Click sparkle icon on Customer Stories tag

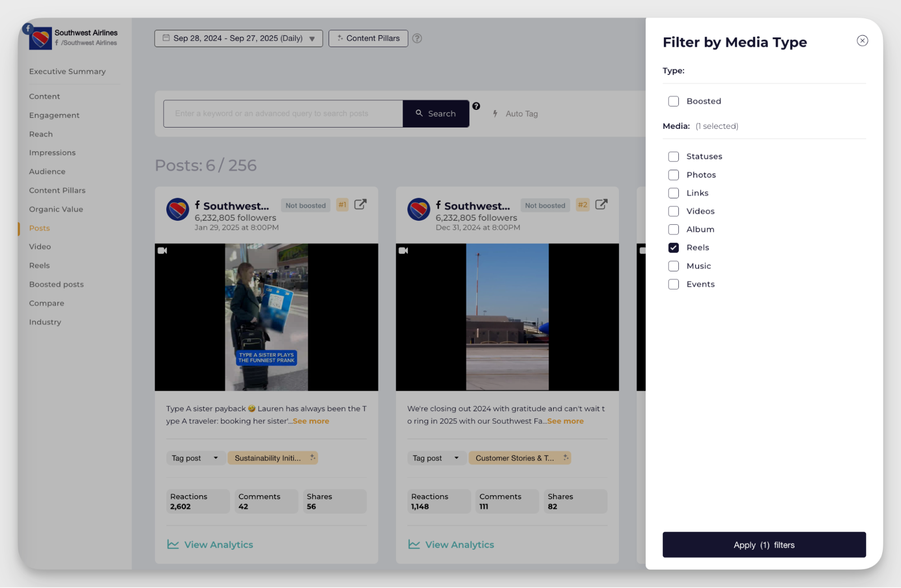point(566,457)
